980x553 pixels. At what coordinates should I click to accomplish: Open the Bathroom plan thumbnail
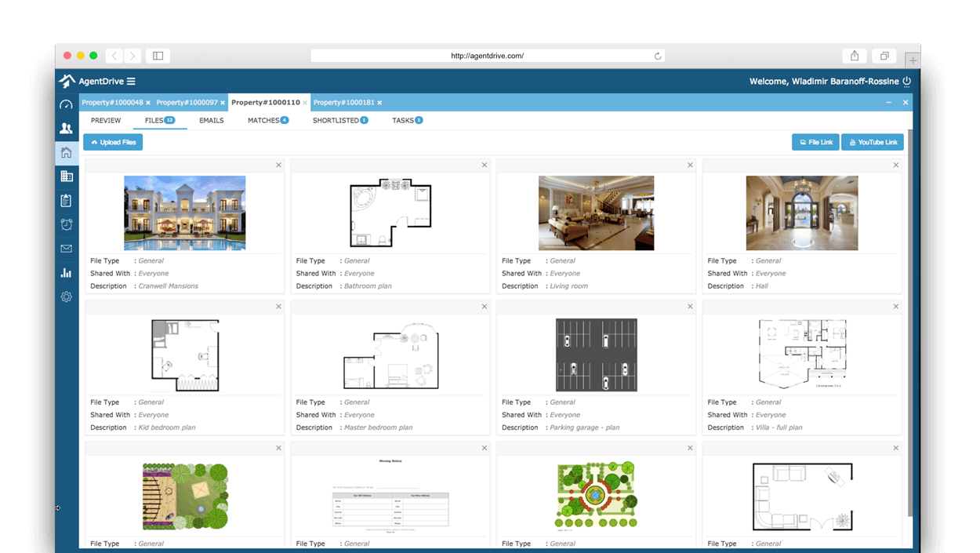coord(390,213)
